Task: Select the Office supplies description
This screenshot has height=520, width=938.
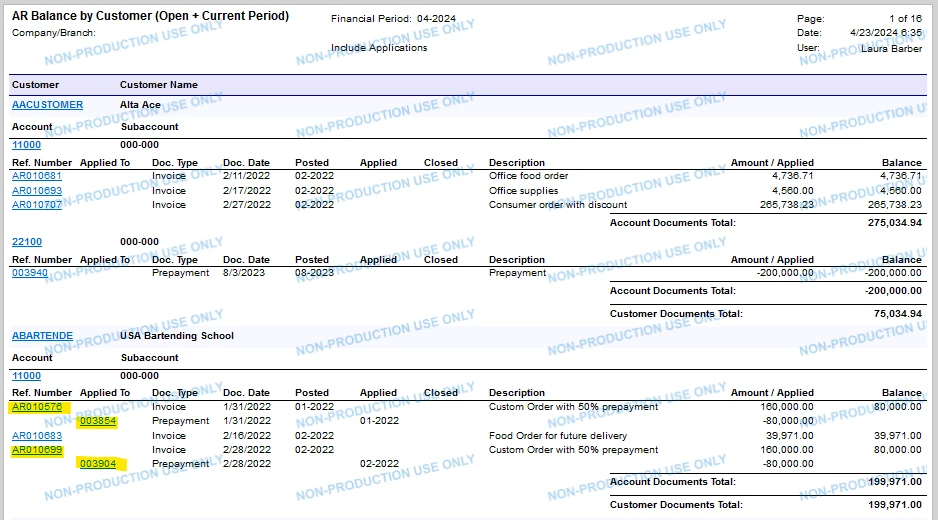Action: (523, 191)
